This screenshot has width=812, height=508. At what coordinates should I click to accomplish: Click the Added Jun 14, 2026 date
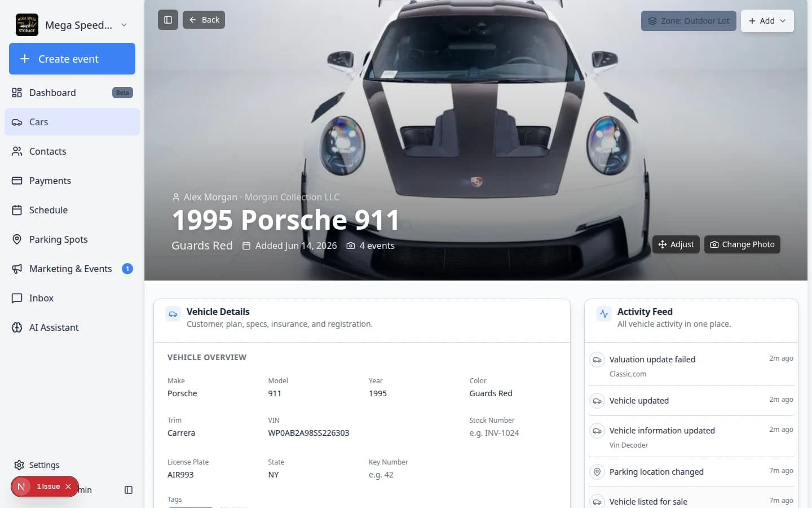click(290, 246)
